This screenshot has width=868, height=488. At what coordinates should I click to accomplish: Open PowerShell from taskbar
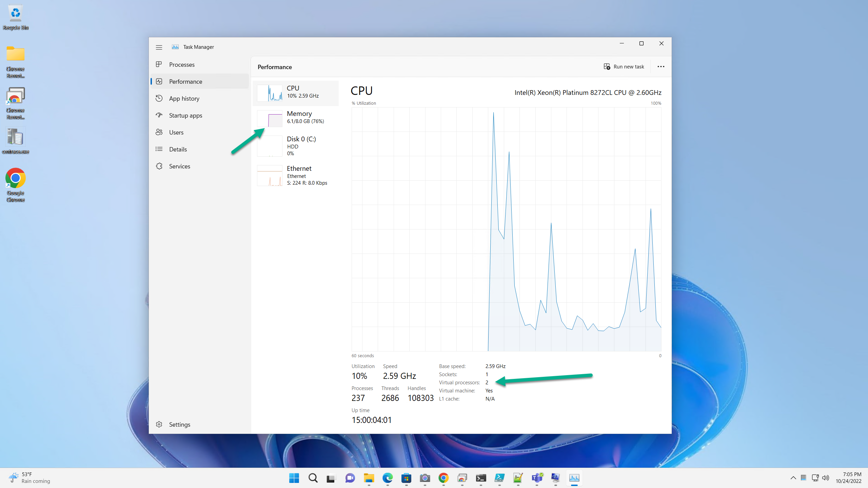[x=499, y=478]
